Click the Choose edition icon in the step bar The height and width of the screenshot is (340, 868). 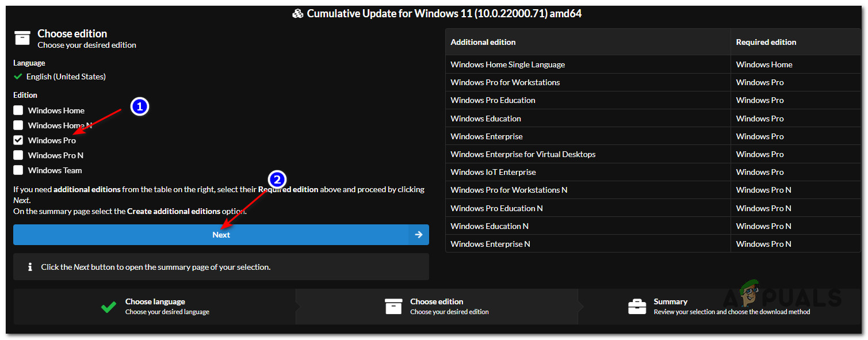pyautogui.click(x=394, y=307)
